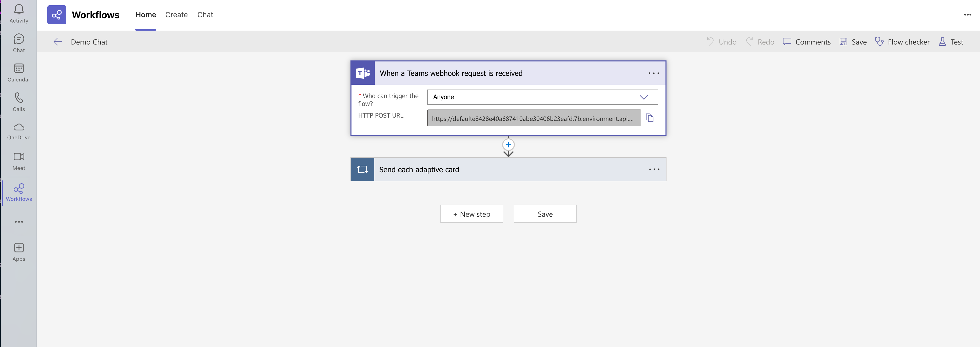Open the webhook trigger's ellipsis menu
The height and width of the screenshot is (347, 980).
653,73
